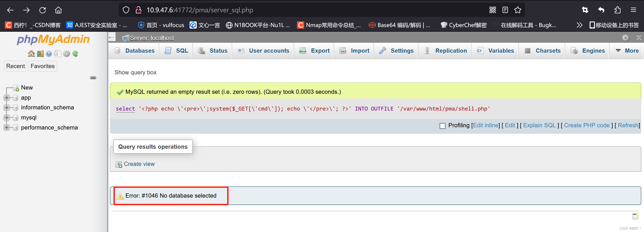
Task: Open phpMyAdmin Documentation question mark icon
Action: [49, 54]
